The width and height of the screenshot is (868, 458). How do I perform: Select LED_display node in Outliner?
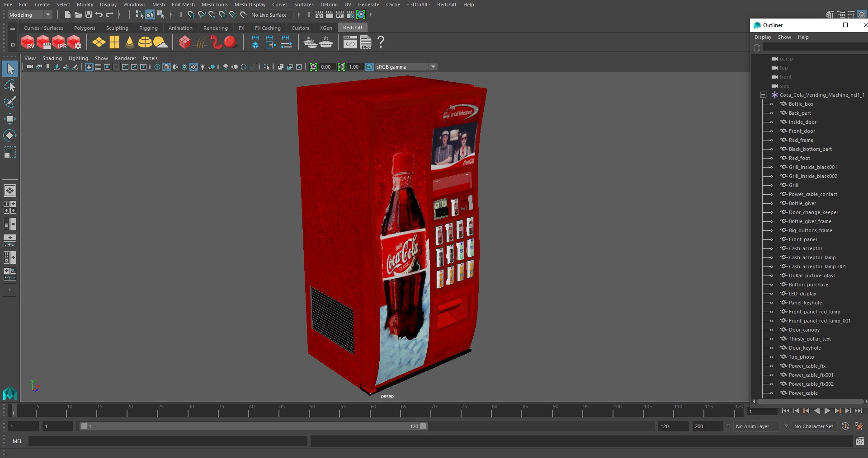point(802,294)
